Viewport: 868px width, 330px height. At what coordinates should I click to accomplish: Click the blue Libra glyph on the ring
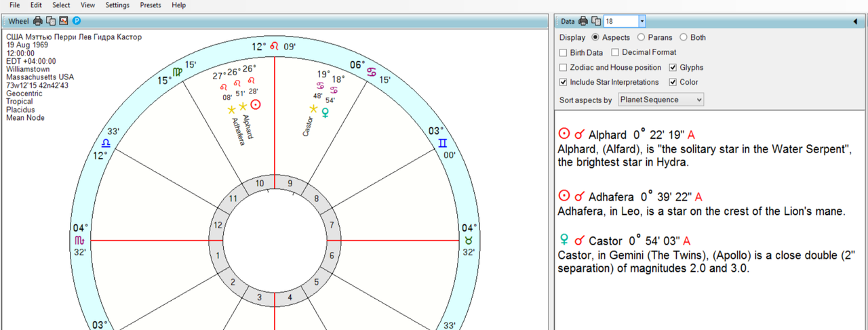coord(106,144)
